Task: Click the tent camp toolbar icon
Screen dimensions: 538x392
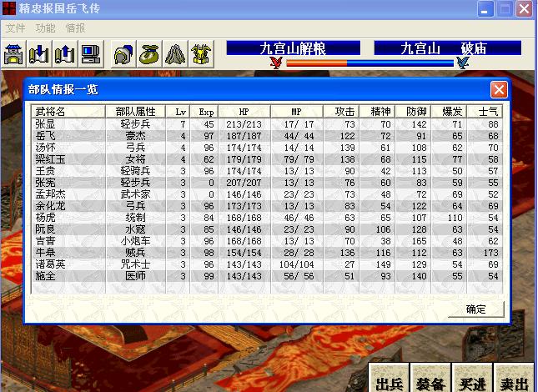Action: tap(175, 54)
